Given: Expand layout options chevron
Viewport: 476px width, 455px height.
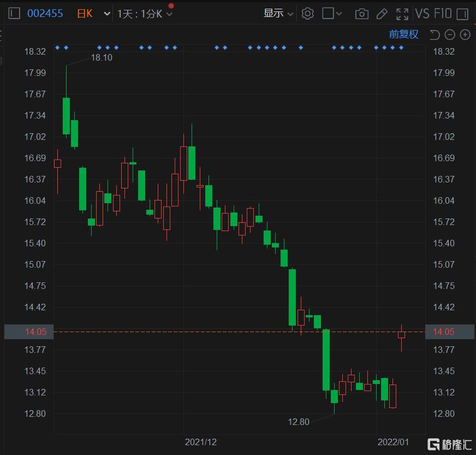Looking at the screenshot, I should click(339, 14).
